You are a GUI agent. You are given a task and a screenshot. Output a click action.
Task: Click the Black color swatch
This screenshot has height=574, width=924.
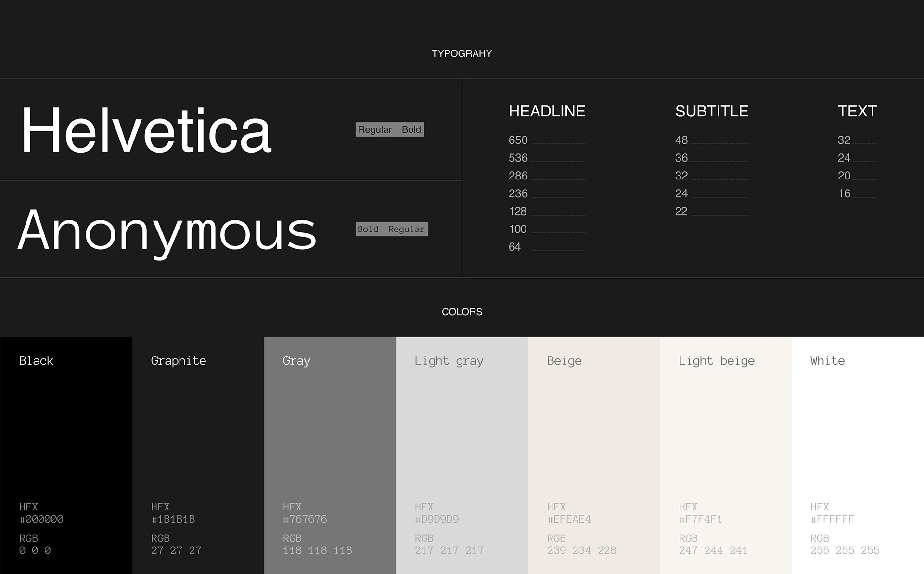pos(66,433)
